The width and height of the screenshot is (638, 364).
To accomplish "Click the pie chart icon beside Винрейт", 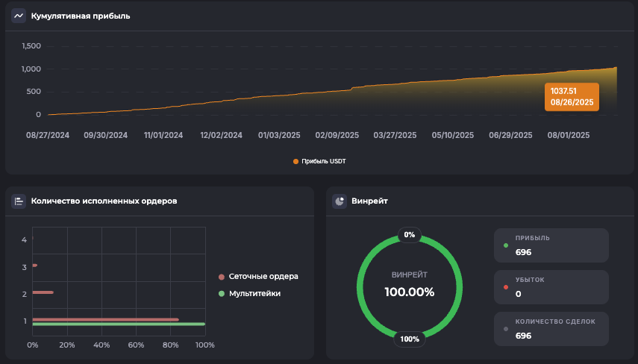I will [340, 201].
